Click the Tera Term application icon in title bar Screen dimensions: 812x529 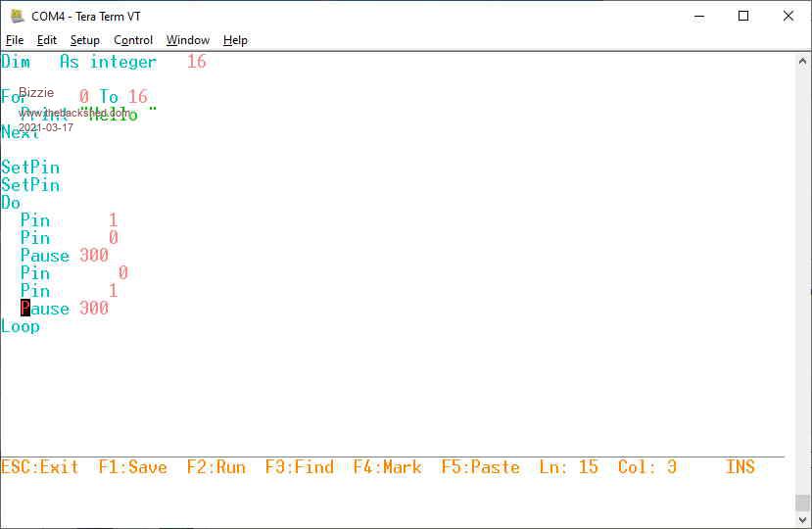coord(17,16)
